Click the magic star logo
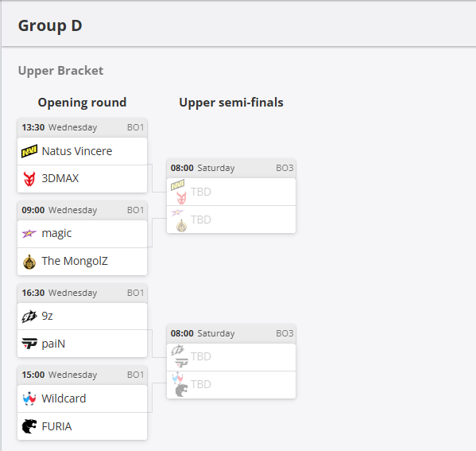The width and height of the screenshot is (476, 451). pos(29,233)
